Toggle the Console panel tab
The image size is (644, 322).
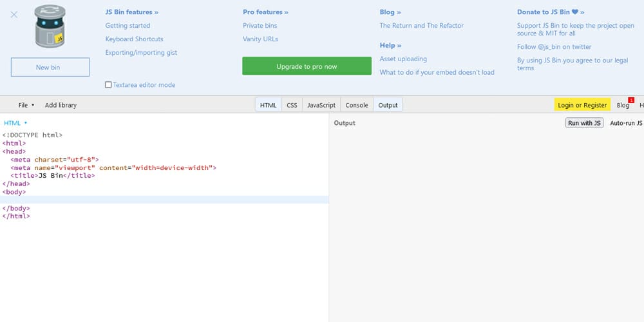(357, 105)
